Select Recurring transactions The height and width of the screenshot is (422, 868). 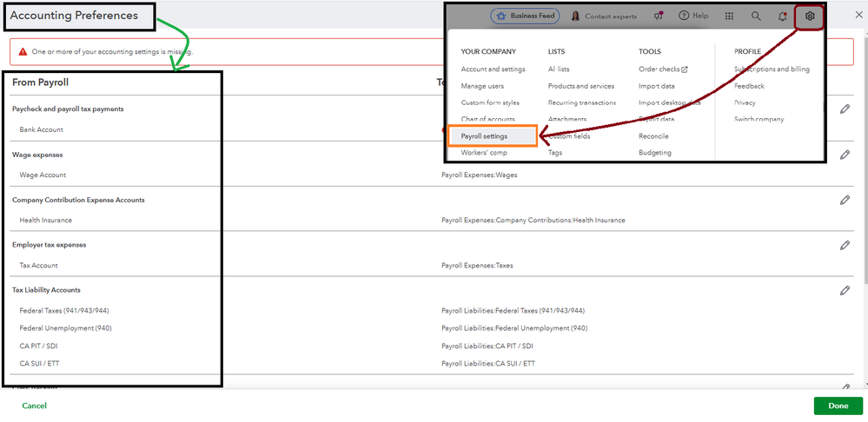[x=582, y=102]
